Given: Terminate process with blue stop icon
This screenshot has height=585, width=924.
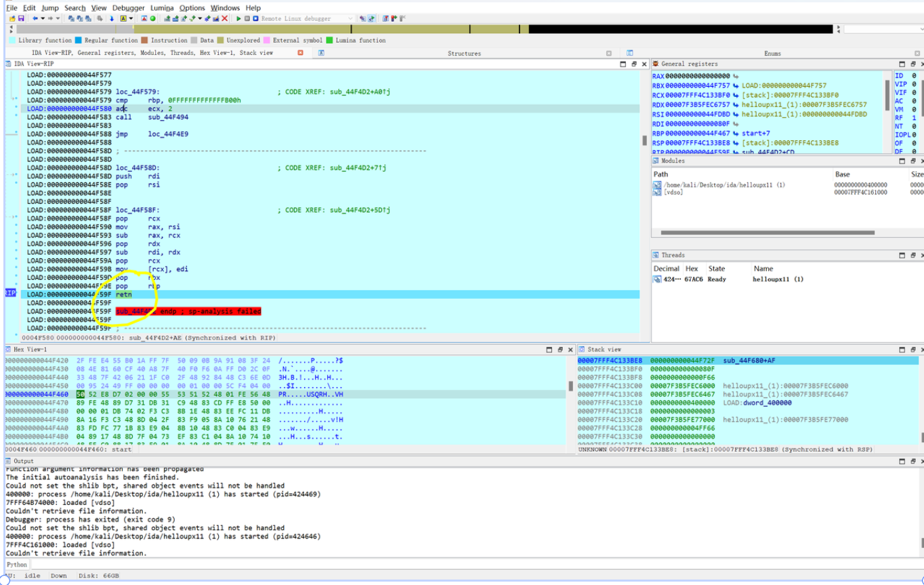Looking at the screenshot, I should pos(255,18).
